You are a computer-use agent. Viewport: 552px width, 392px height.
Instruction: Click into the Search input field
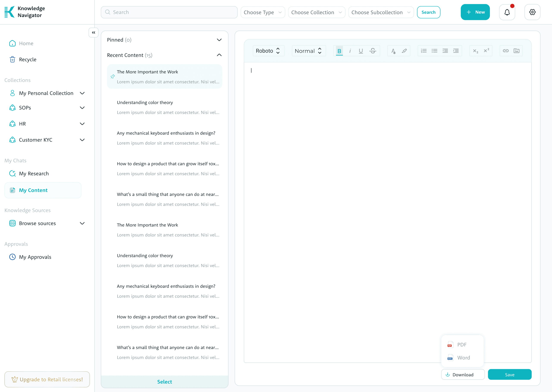(169, 12)
